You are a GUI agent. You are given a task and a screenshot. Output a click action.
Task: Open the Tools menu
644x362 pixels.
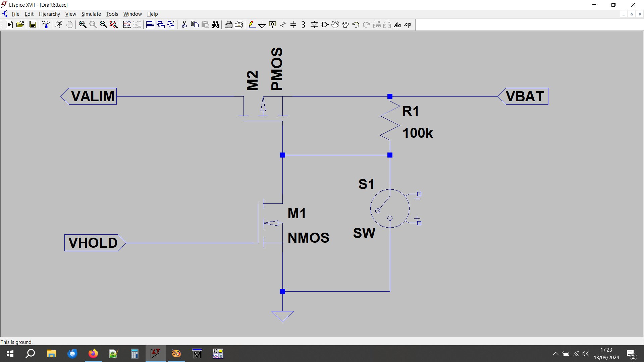(x=112, y=14)
